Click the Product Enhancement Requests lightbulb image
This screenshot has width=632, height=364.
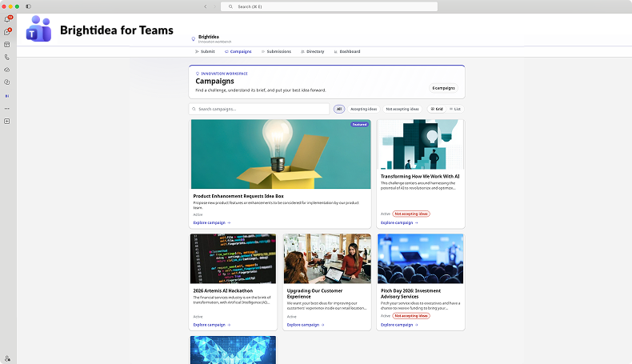(x=281, y=154)
